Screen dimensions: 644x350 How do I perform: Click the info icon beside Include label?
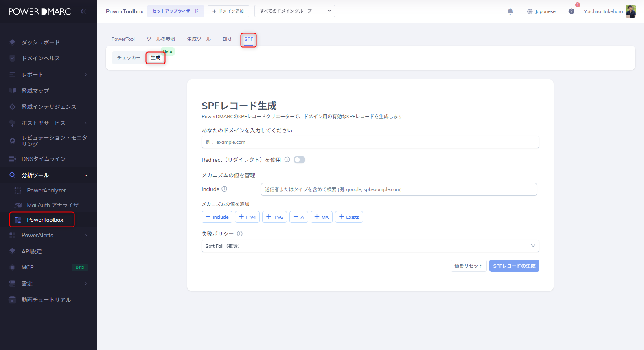tap(224, 189)
